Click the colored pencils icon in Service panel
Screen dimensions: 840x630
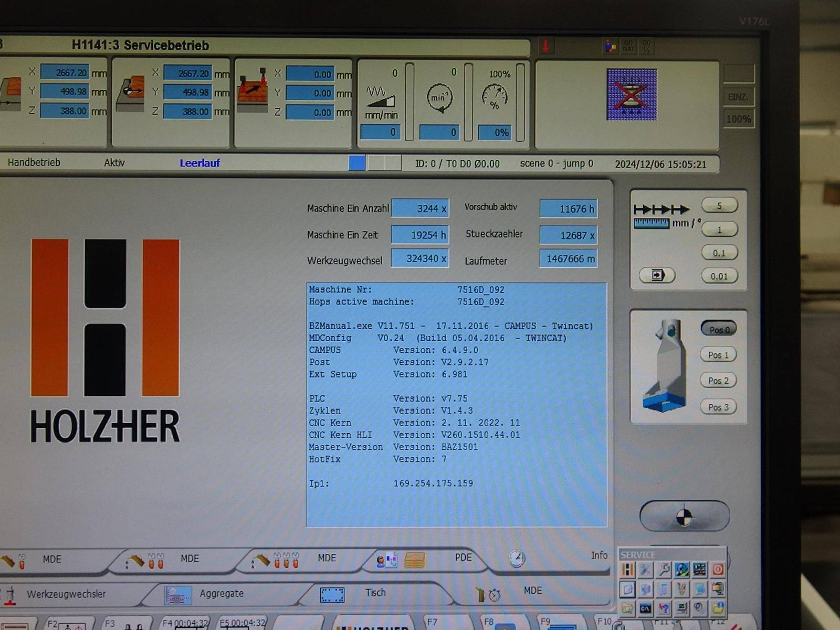click(x=682, y=589)
